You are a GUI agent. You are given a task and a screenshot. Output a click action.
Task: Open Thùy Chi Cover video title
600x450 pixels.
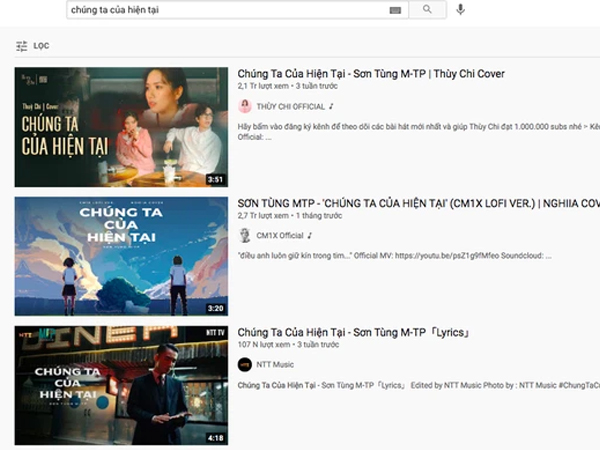click(x=371, y=74)
